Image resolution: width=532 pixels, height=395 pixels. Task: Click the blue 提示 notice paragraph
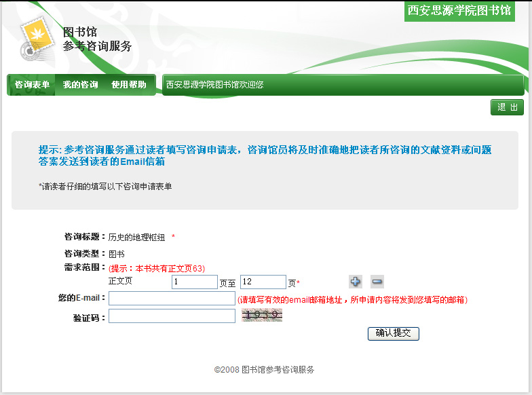click(265, 155)
